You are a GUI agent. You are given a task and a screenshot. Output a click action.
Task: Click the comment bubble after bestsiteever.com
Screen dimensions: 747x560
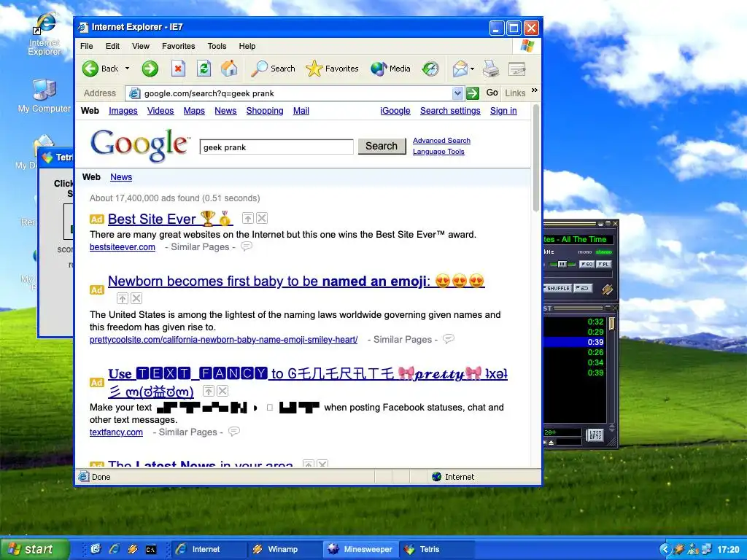click(x=247, y=246)
